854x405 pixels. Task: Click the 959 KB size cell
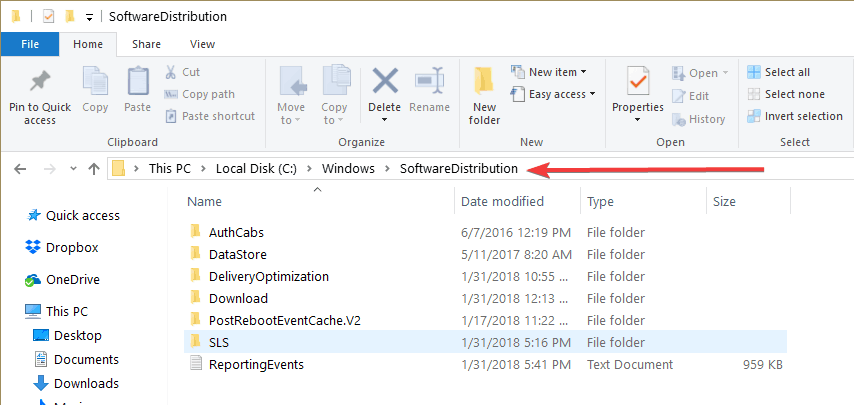pos(762,364)
